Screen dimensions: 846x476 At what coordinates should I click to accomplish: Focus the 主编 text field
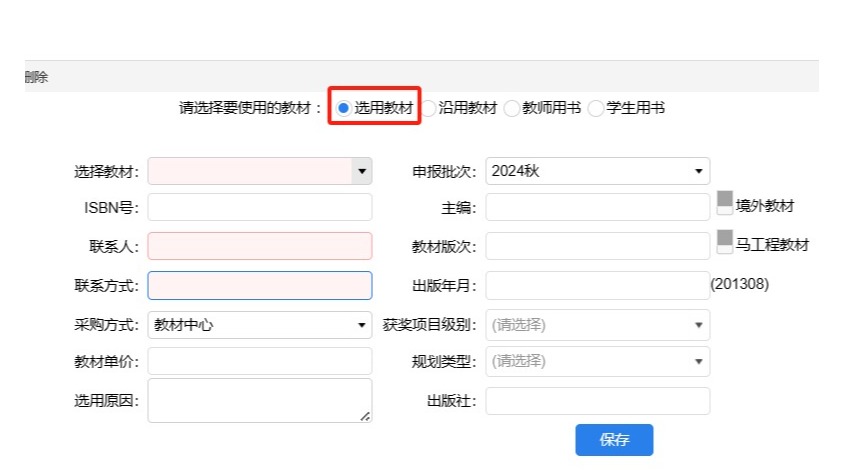point(597,207)
